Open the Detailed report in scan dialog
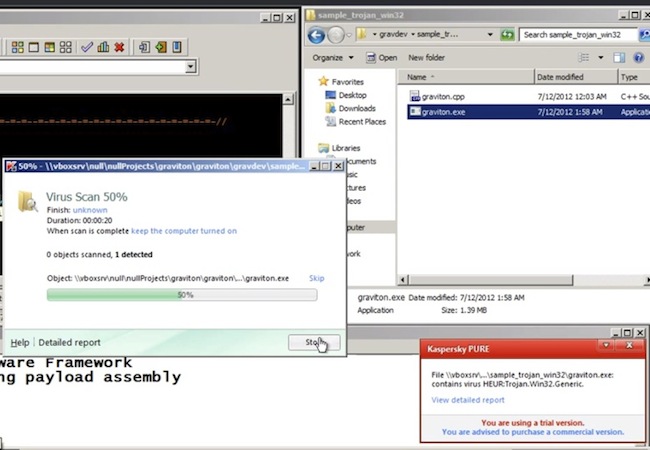The width and height of the screenshot is (650, 450). point(69,342)
